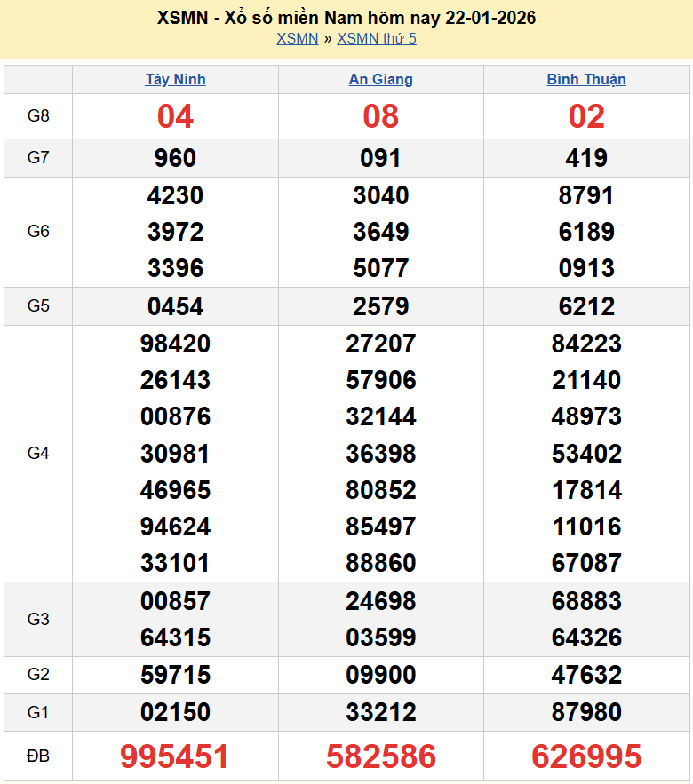The height and width of the screenshot is (784, 693).
Task: Click Tây Ninh G3 number 00857
Action: [x=175, y=601]
